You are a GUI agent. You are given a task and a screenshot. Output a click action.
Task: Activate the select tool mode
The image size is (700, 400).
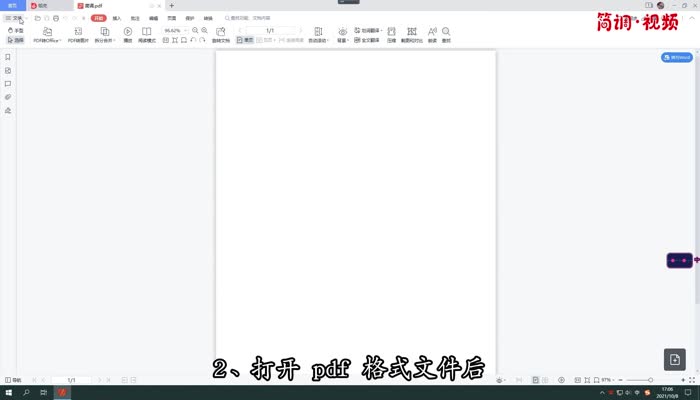[x=16, y=40]
